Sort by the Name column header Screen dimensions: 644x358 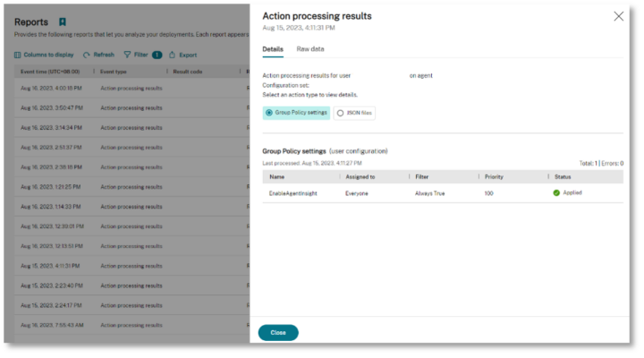pos(276,177)
